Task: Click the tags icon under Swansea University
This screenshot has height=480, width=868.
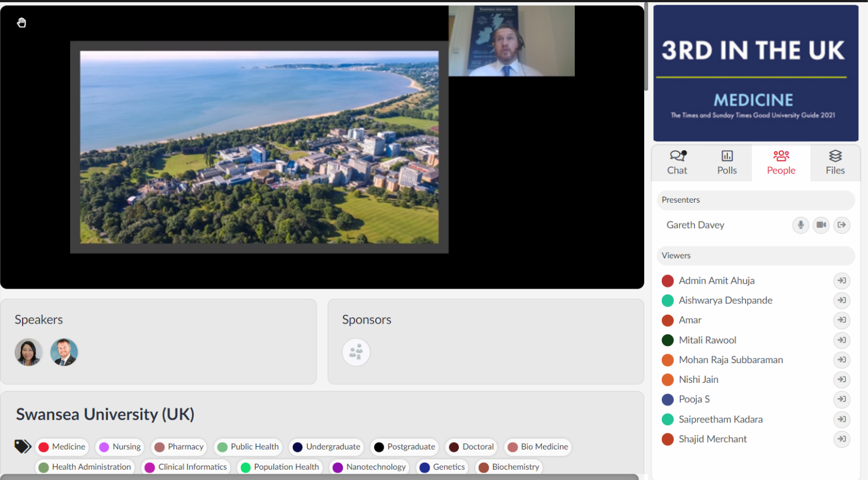Action: click(23, 447)
